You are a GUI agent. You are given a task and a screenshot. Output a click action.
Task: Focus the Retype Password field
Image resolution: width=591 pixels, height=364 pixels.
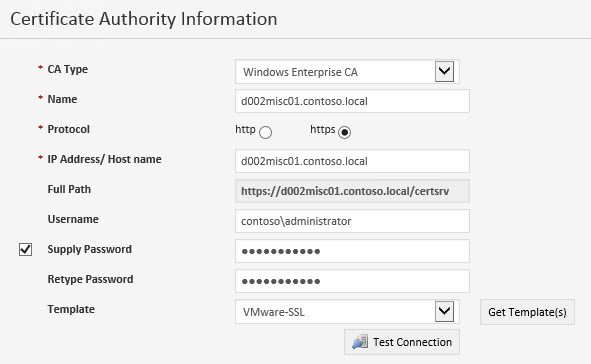point(352,281)
